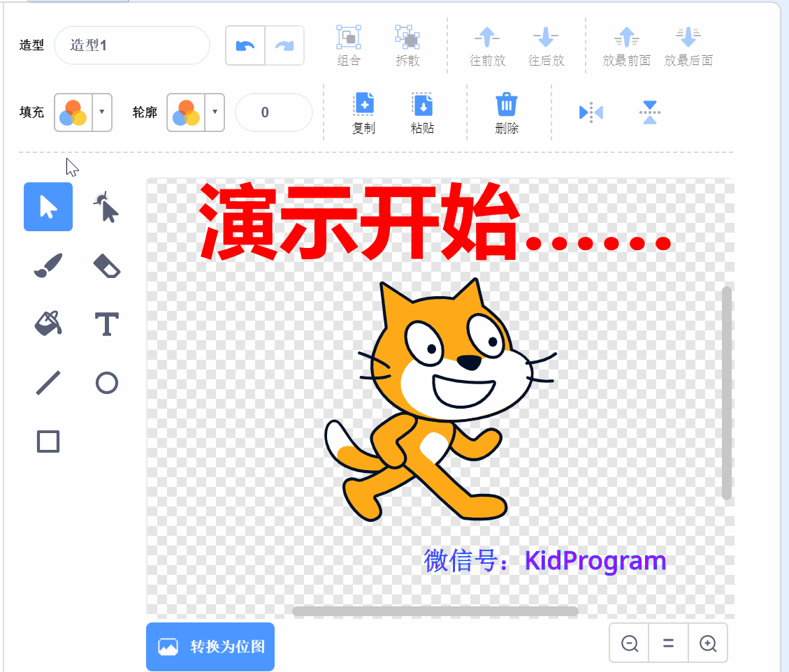Reset canvas zoom to default
Screen dimensions: 789x672
click(668, 643)
